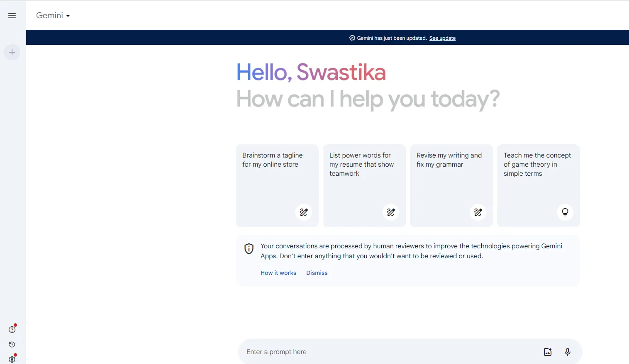The image size is (629, 364).
Task: Start a new chat with plus icon
Action: (12, 52)
